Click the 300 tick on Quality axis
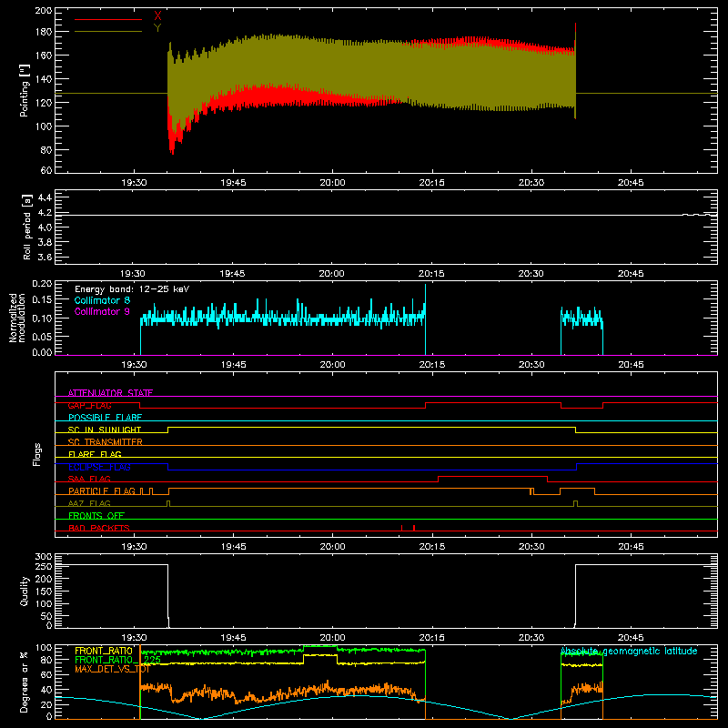728x728 pixels. point(44,556)
